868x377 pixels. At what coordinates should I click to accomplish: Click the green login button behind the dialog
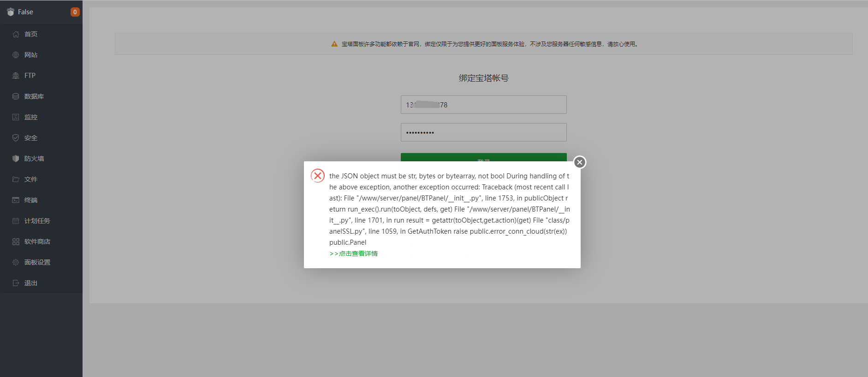[x=483, y=157]
